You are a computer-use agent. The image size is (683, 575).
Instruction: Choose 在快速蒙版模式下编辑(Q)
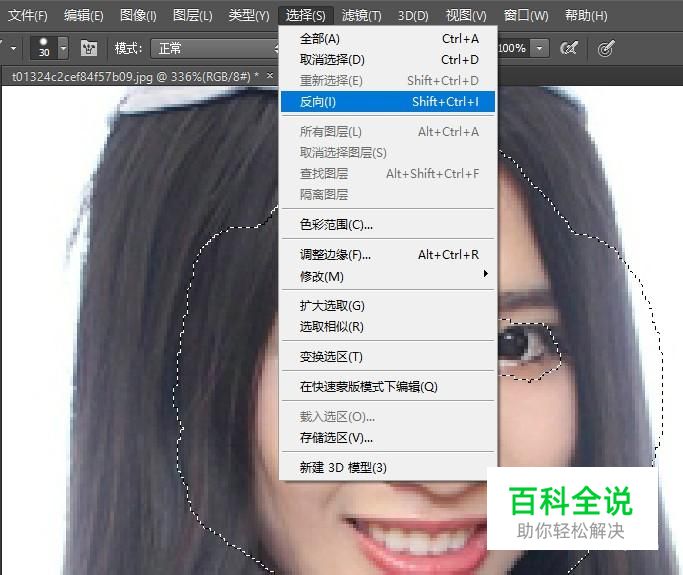pos(388,387)
